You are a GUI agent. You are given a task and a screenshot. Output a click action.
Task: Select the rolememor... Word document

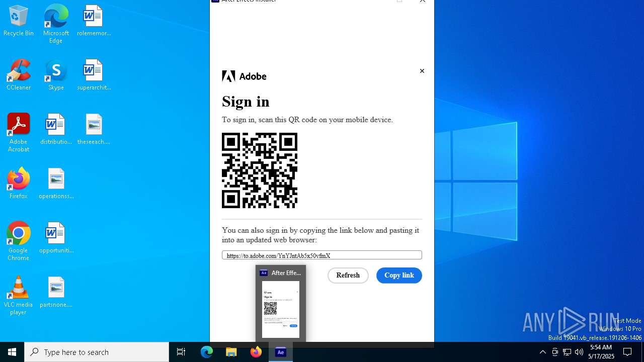coord(94,21)
